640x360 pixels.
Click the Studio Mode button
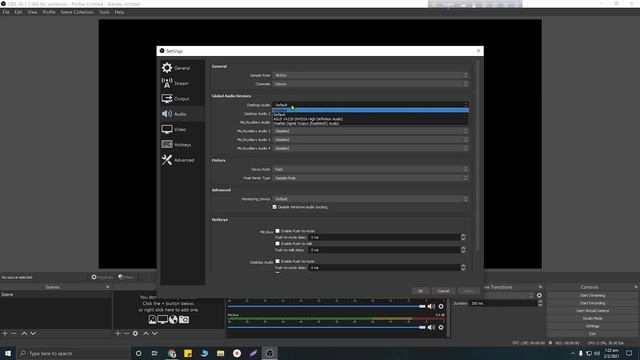[x=592, y=318]
